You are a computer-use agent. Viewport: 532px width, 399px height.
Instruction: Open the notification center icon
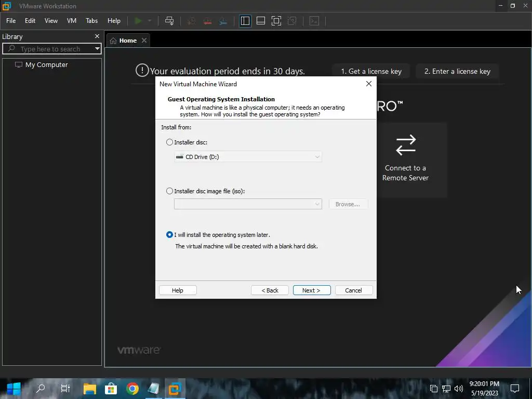(x=515, y=389)
